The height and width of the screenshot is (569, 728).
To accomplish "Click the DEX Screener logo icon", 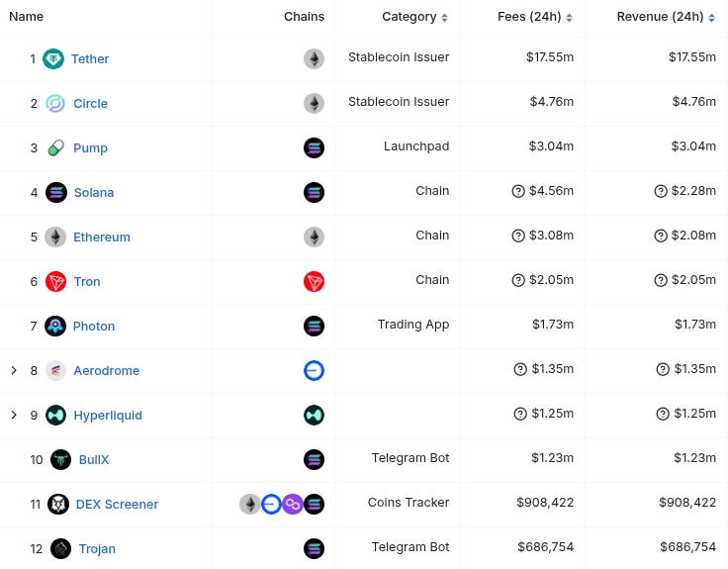I will tap(58, 505).
